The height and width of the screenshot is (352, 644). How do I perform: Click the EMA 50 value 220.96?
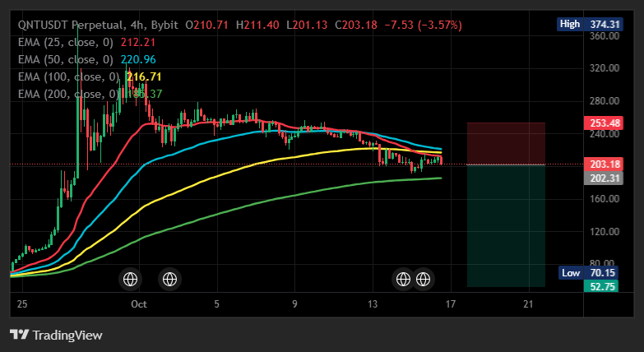coord(138,59)
